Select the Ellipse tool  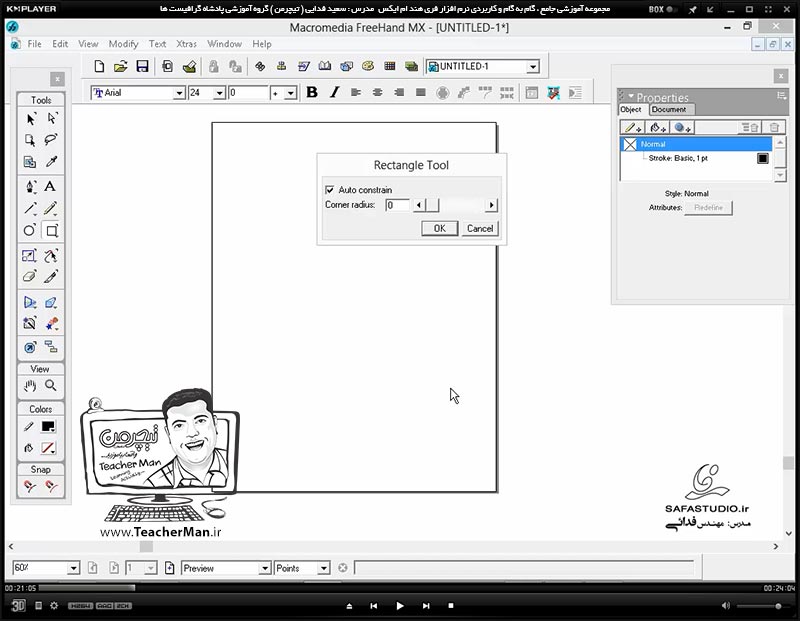[30, 231]
